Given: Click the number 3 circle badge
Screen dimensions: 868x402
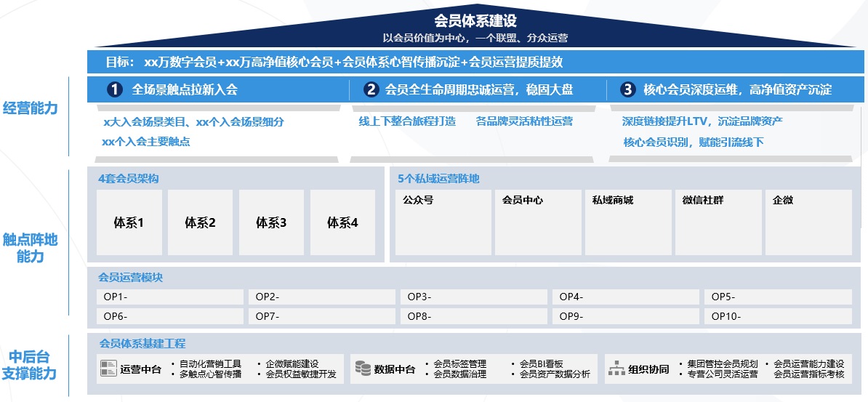Looking at the screenshot, I should [x=627, y=90].
